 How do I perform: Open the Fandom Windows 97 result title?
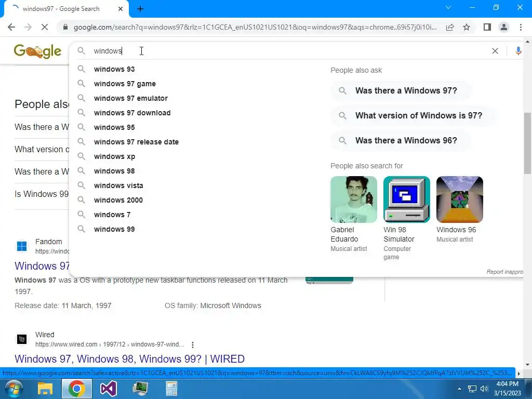[x=42, y=266]
